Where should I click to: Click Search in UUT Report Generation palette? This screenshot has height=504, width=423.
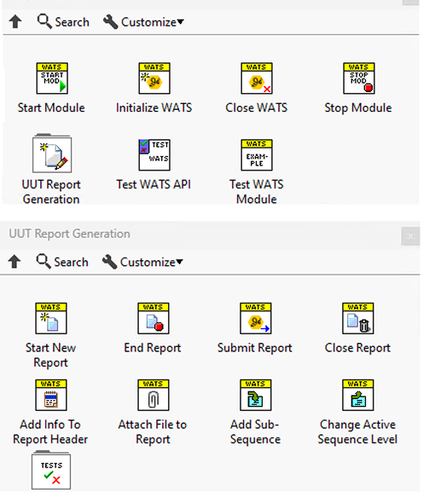tap(62, 262)
